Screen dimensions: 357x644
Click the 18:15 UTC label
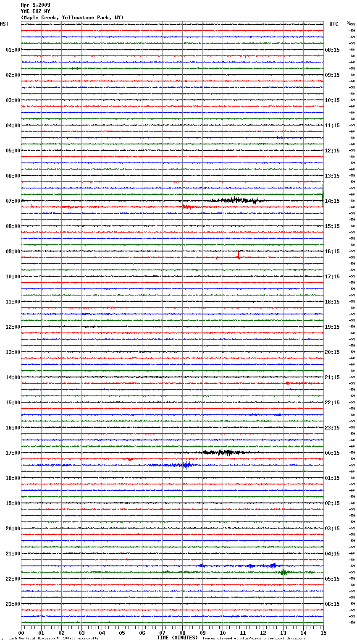pos(332,302)
